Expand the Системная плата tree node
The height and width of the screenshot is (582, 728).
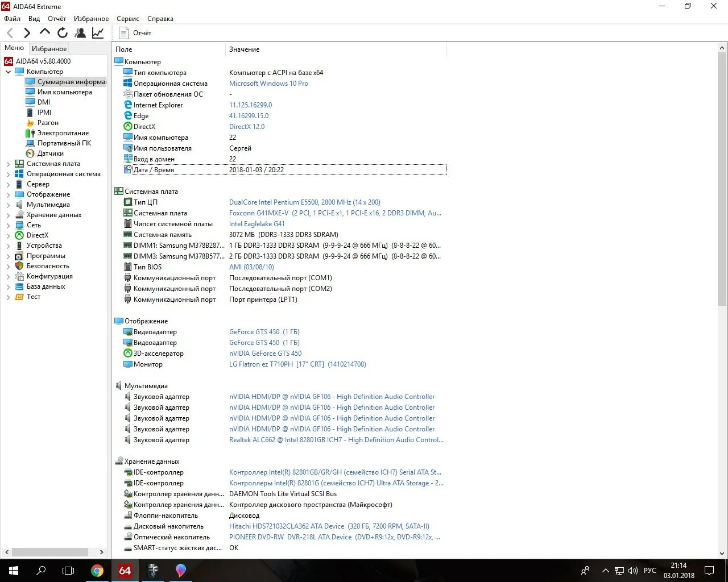pyautogui.click(x=8, y=164)
